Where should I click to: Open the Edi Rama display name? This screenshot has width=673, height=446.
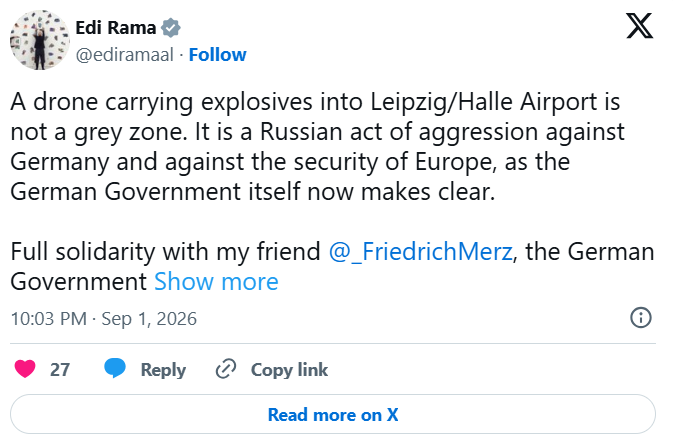(115, 28)
